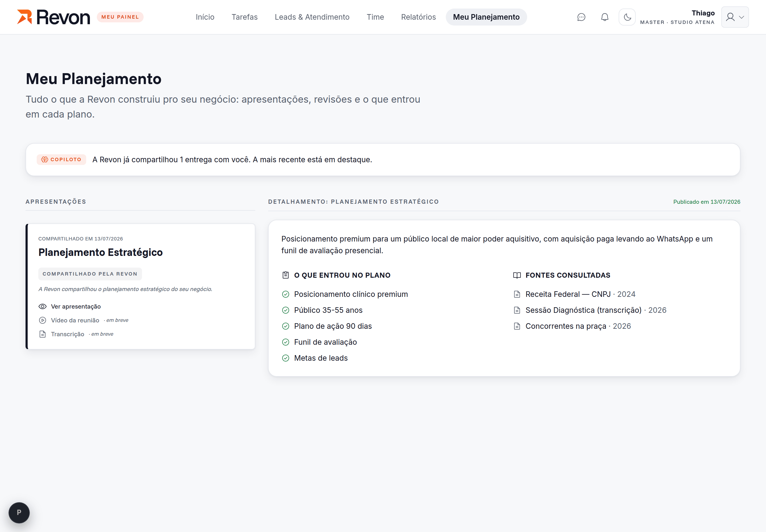The image size is (766, 532).
Task: Open the notifications bell
Action: [604, 17]
